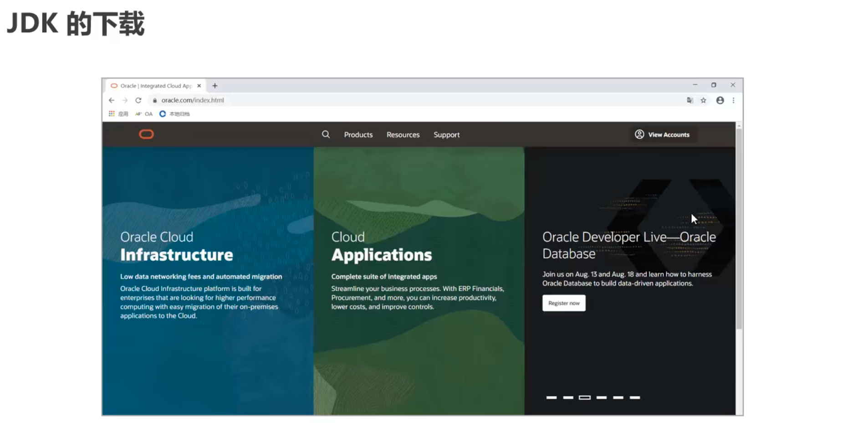The height and width of the screenshot is (438, 868).
Task: Open the 本地归档 bookmark
Action: coord(174,114)
